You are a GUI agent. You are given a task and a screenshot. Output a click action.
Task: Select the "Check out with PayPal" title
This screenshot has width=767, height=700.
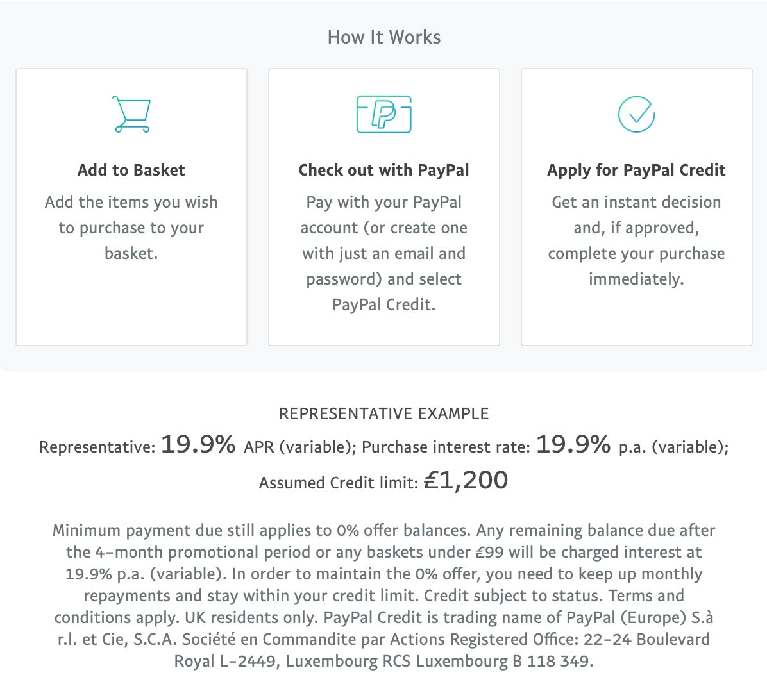coord(383,170)
